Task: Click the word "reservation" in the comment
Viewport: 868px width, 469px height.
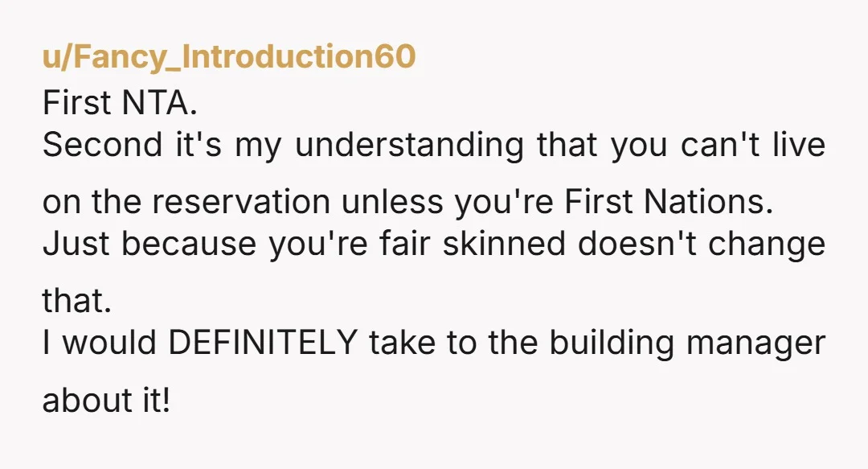Action: point(241,201)
